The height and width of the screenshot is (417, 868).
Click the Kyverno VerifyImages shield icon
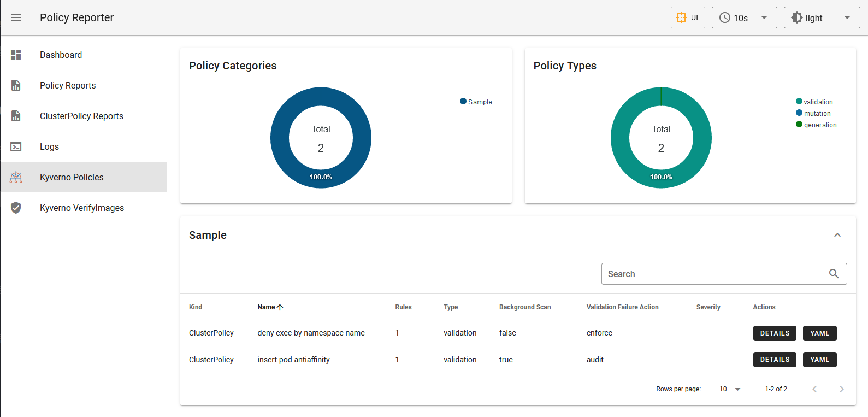pos(16,208)
